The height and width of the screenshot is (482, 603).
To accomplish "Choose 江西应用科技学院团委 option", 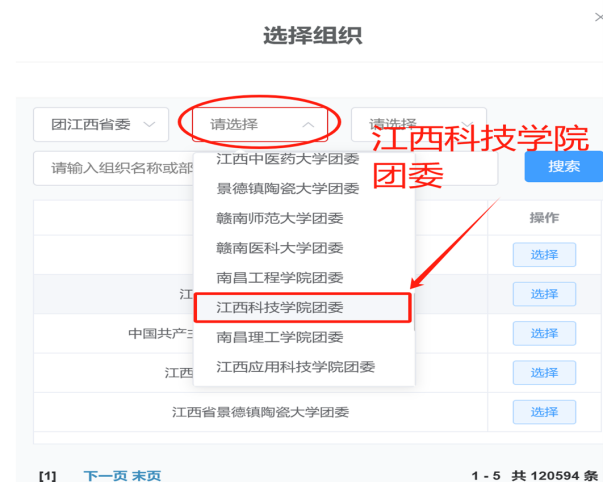I will pyautogui.click(x=304, y=367).
